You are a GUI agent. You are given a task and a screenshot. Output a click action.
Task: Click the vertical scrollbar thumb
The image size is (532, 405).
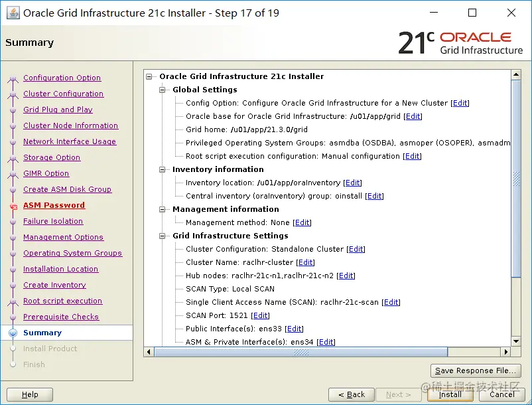(516, 179)
